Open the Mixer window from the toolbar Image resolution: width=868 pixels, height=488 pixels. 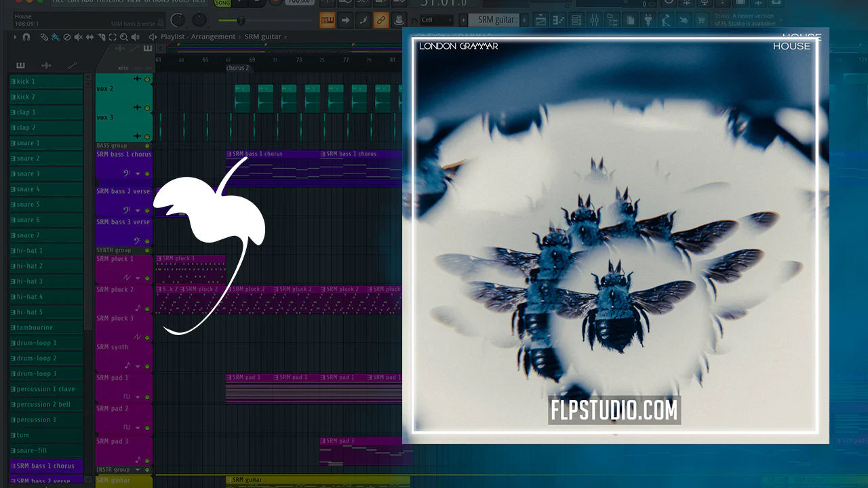[594, 20]
